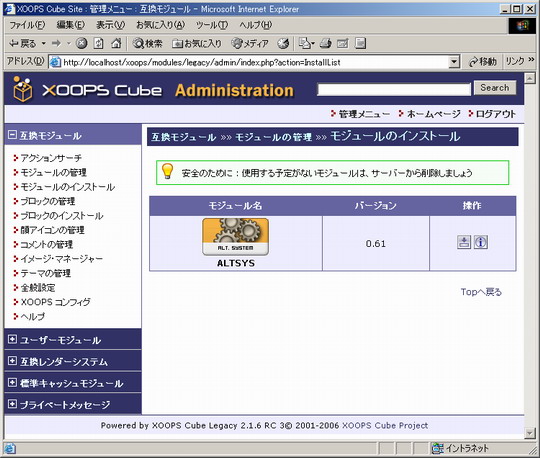Click the Search button in header
Screen dimensions: 540x458
coord(495,88)
